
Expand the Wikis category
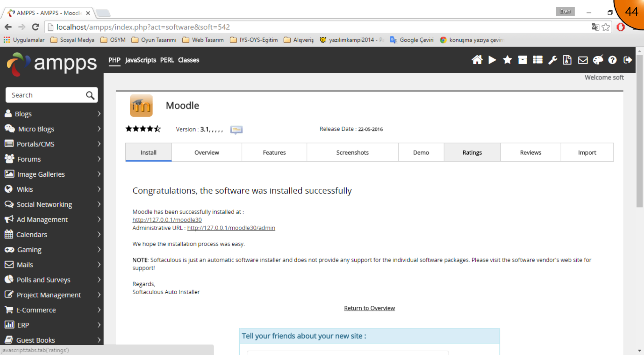52,189
